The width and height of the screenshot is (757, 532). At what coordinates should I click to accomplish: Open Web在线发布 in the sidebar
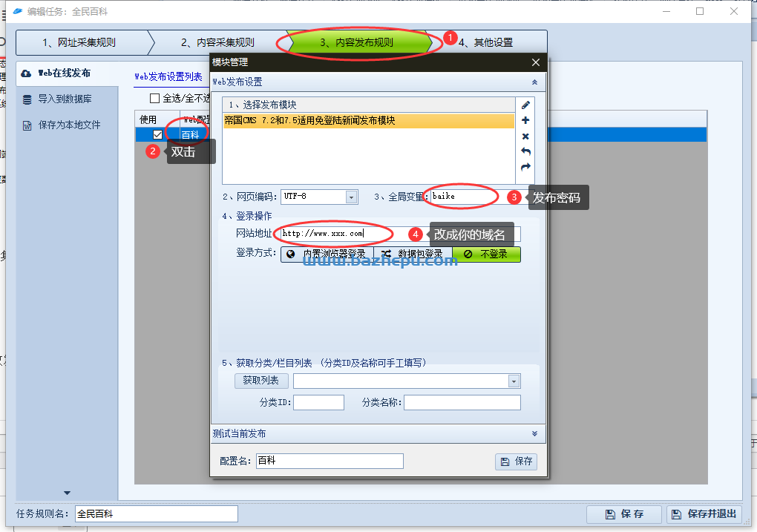65,73
